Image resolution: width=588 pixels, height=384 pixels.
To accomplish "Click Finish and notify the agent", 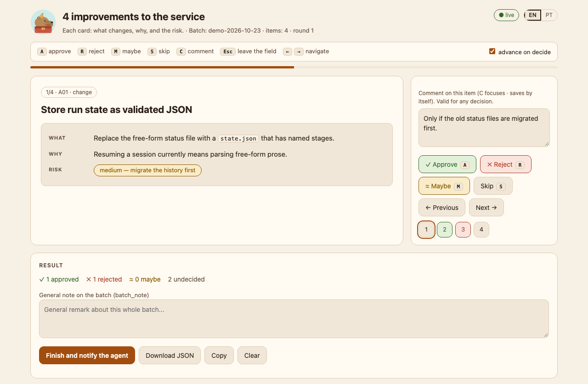I will tap(87, 356).
